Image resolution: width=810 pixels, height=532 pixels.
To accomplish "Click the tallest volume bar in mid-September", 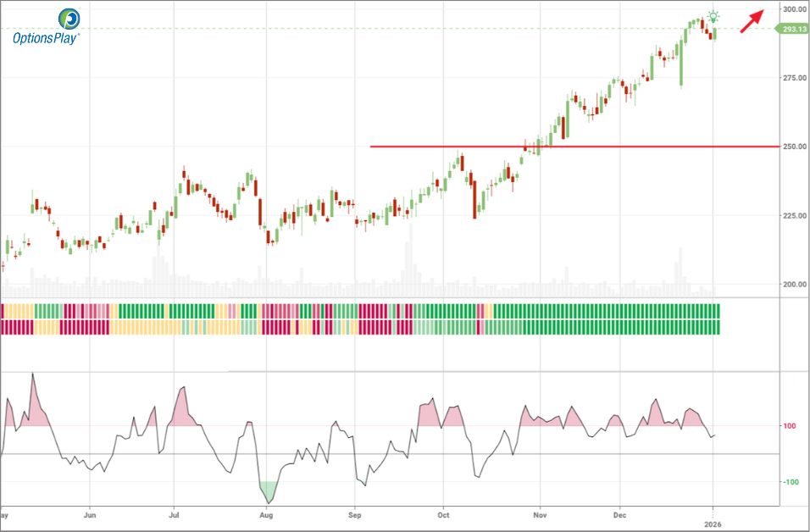I will [410, 254].
